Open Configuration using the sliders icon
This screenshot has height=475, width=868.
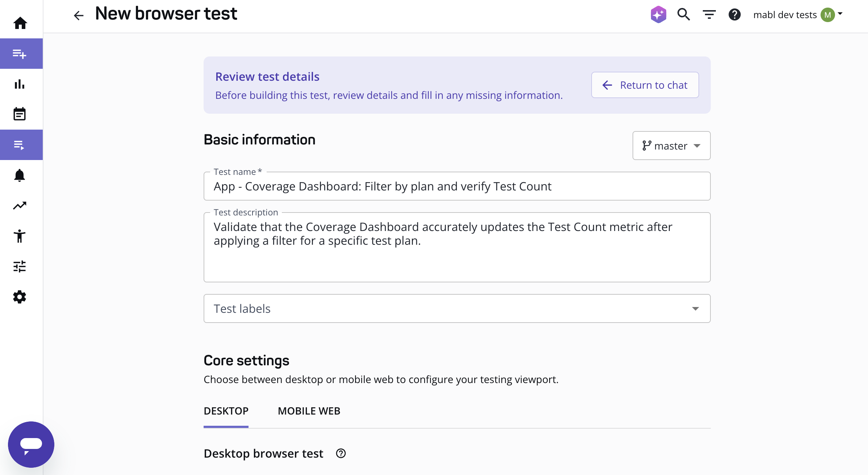(x=20, y=266)
